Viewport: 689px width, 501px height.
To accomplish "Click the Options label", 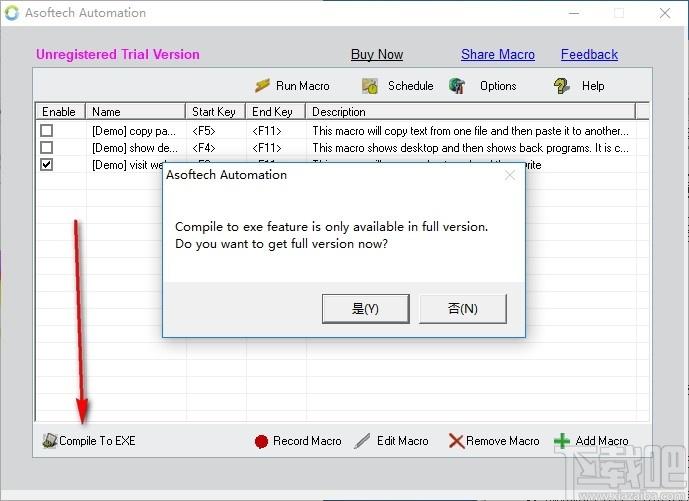I will coord(498,86).
